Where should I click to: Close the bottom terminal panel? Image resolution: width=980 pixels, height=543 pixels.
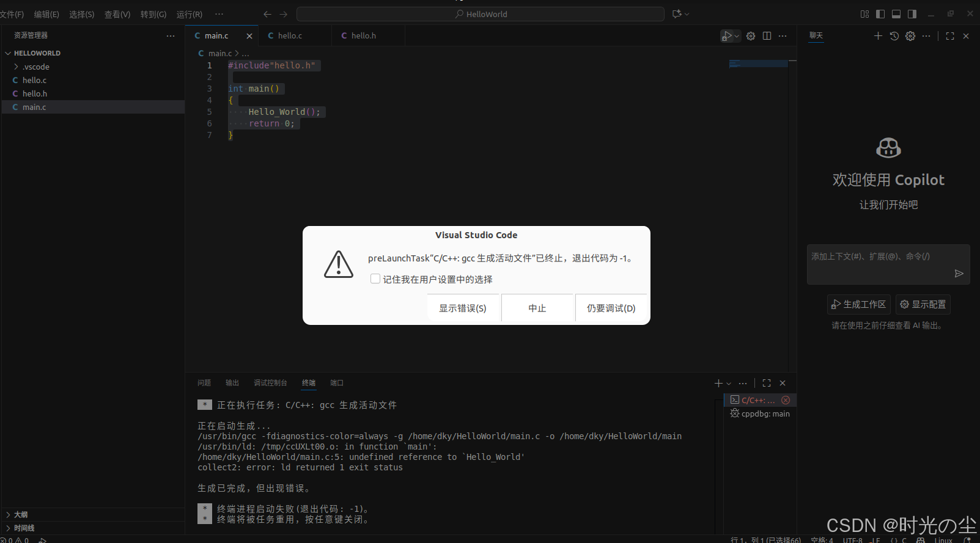[x=783, y=383]
